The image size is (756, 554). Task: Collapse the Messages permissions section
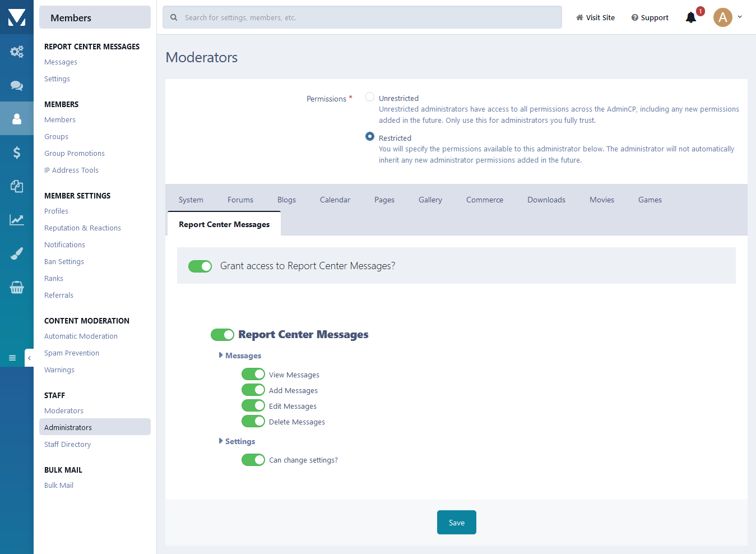click(x=240, y=356)
